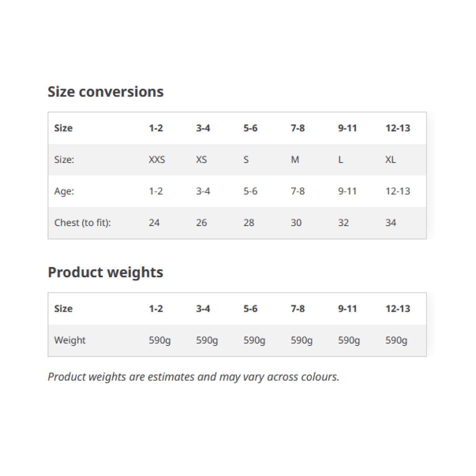Select the XS size cell
This screenshot has width=476, height=476.
point(201,159)
